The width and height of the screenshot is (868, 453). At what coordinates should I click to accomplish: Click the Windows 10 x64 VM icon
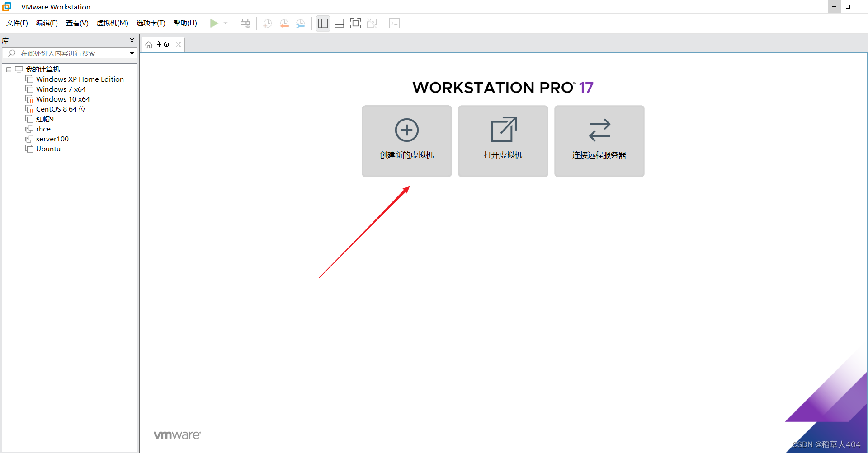(29, 99)
